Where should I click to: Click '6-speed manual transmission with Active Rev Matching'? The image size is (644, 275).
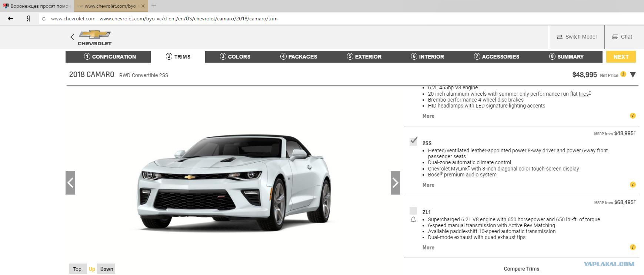click(x=491, y=225)
